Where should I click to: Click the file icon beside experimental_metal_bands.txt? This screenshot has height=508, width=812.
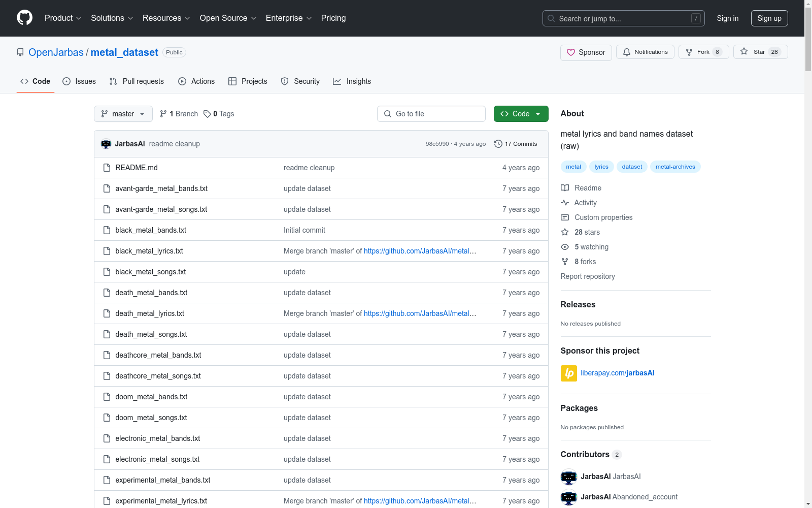coord(107,480)
